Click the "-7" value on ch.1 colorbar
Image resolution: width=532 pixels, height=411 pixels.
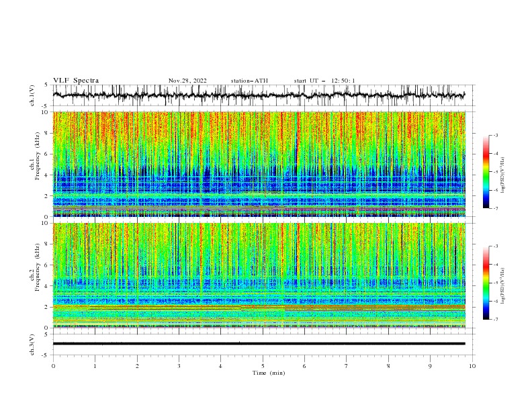(x=495, y=208)
